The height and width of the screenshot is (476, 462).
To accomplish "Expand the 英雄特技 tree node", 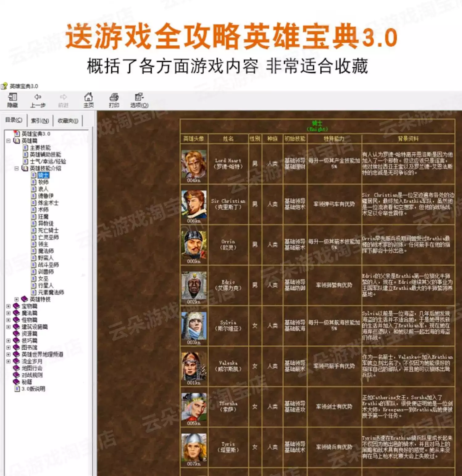I will click(17, 299).
